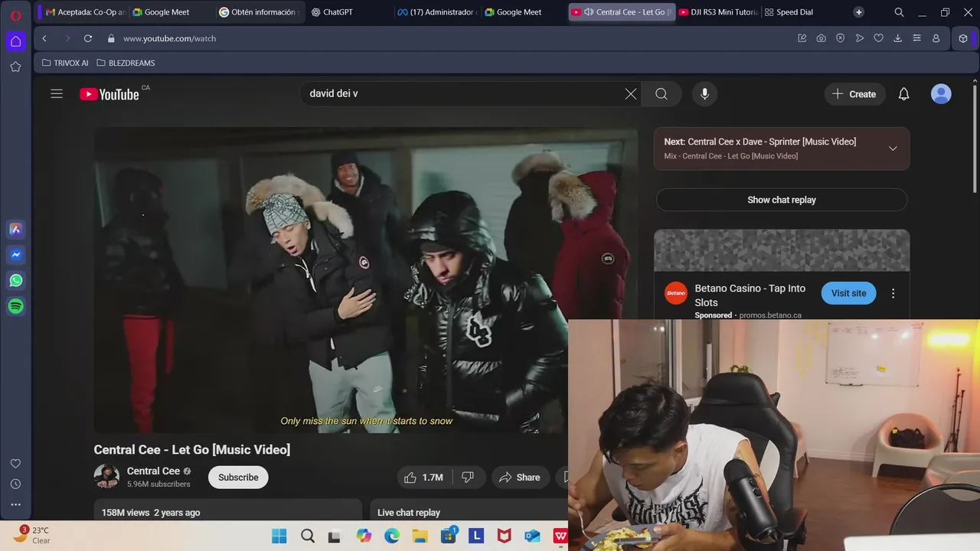The height and width of the screenshot is (551, 980).
Task: Click the video title 'Central Cee - Let Go'
Action: [x=192, y=450]
